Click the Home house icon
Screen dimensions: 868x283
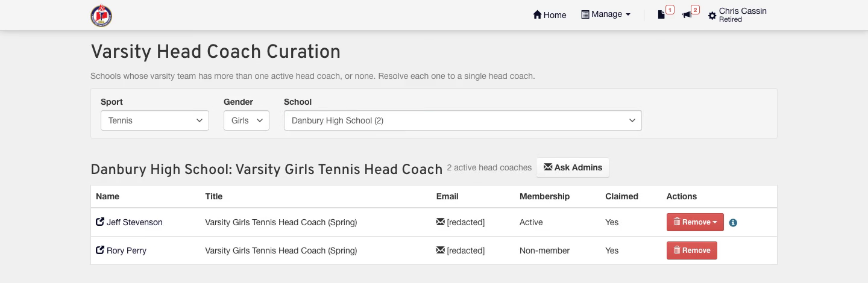click(x=537, y=14)
